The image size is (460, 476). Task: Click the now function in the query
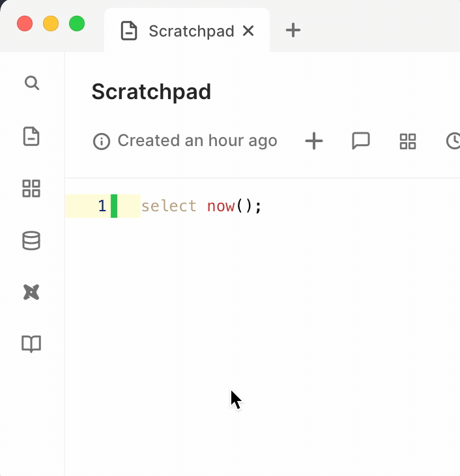(221, 206)
